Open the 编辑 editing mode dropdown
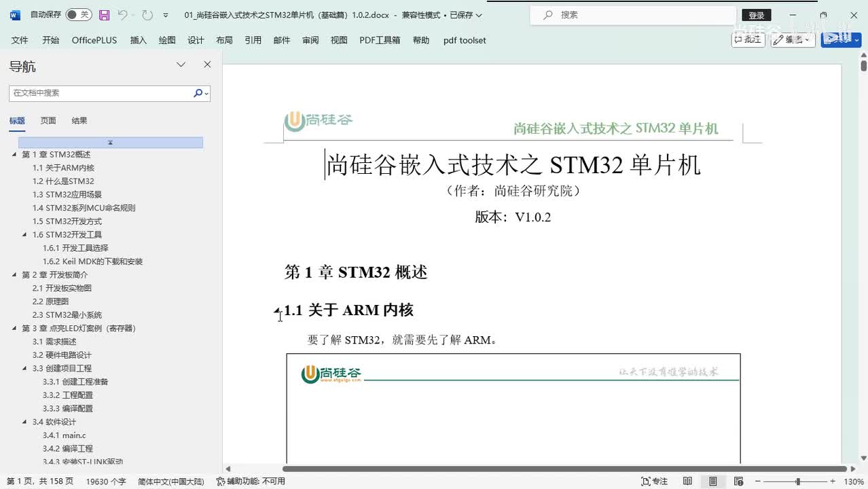The image size is (868, 489). coord(793,39)
